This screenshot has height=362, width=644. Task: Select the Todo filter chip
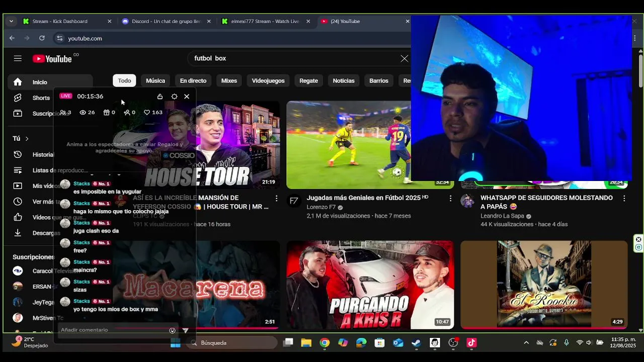(x=124, y=80)
